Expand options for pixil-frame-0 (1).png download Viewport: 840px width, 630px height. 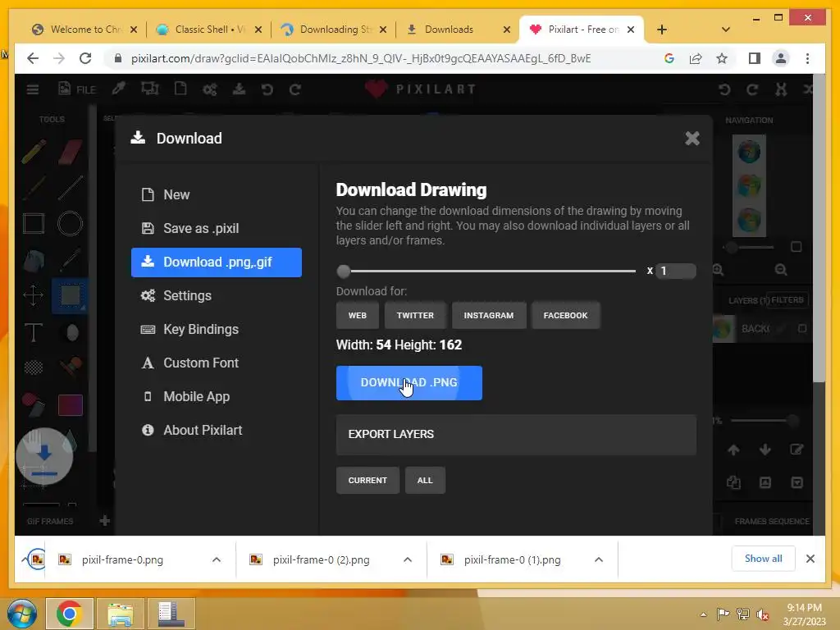(x=599, y=559)
